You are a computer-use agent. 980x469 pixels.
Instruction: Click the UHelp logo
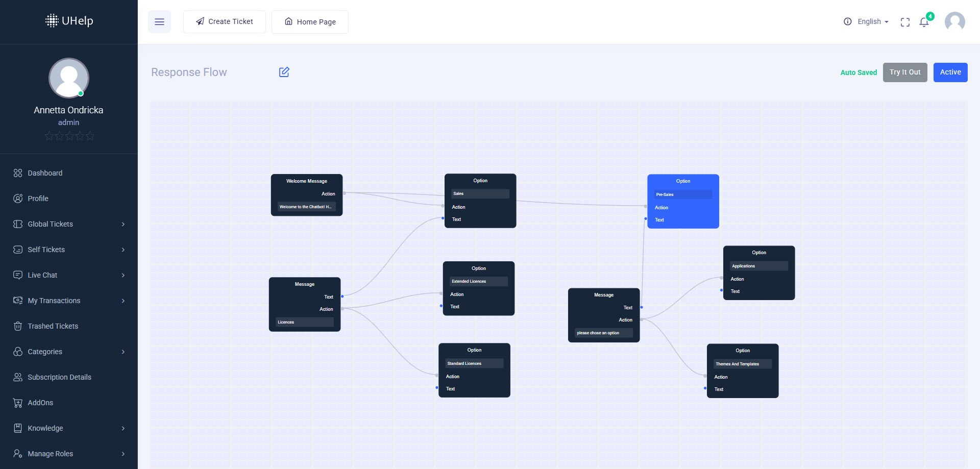click(x=69, y=21)
